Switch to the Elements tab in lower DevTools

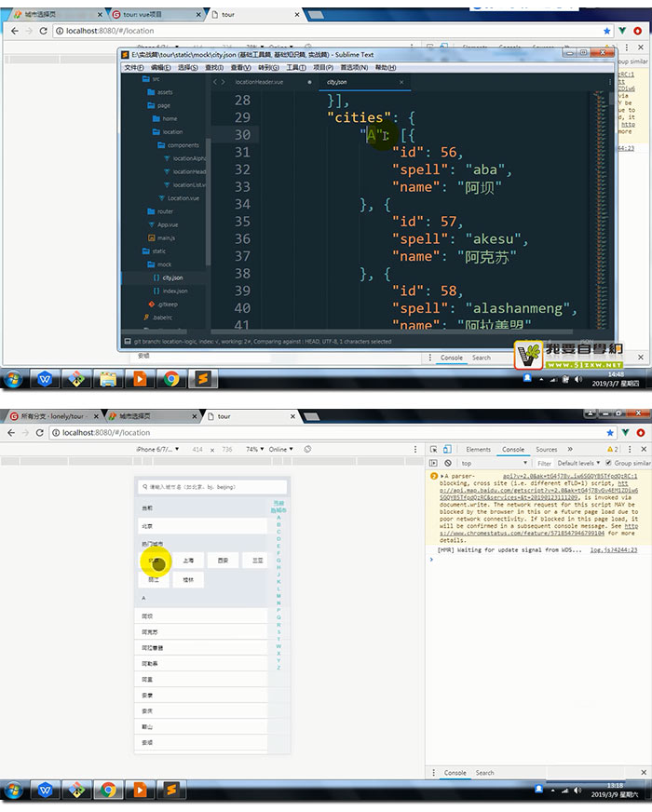tap(478, 450)
